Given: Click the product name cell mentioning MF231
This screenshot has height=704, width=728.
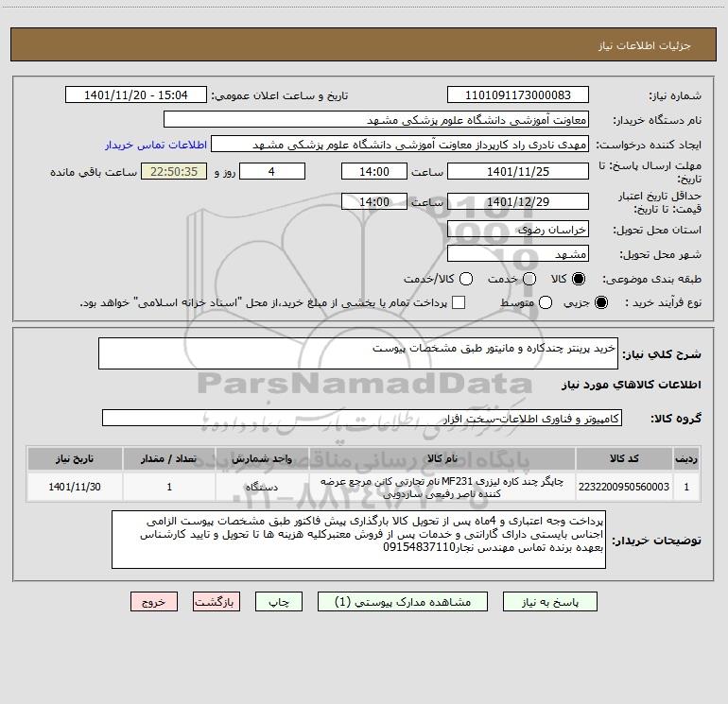Looking at the screenshot, I should tap(442, 487).
